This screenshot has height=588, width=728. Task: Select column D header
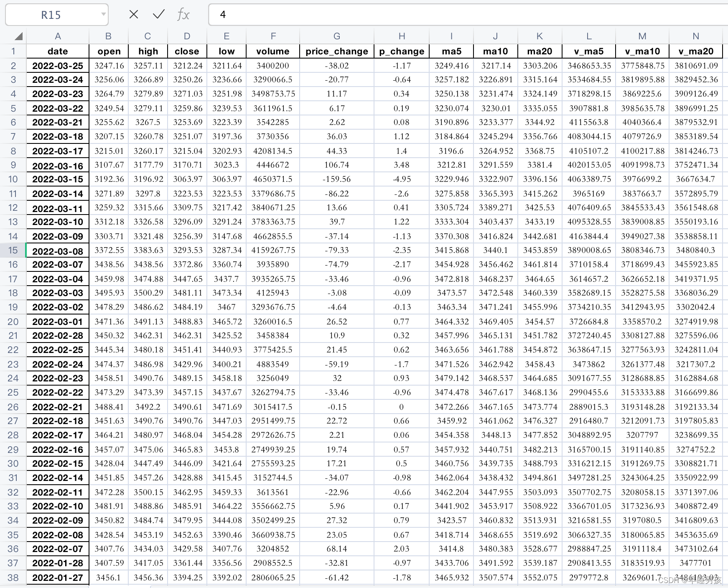coord(187,36)
